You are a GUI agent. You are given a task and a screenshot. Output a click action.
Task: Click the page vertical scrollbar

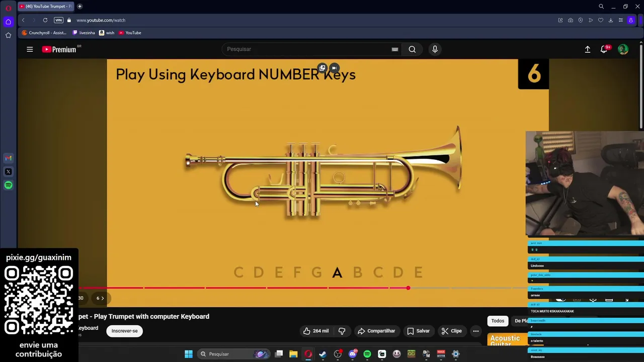(x=641, y=85)
